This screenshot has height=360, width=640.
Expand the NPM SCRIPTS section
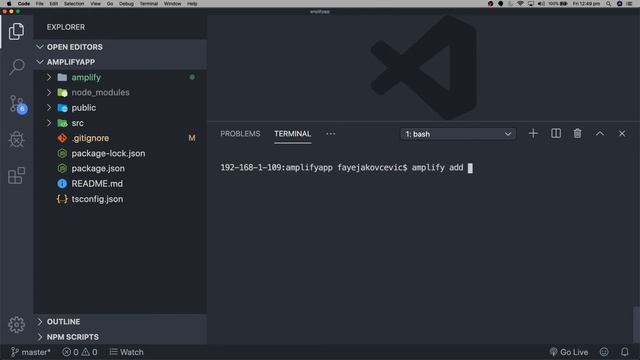(x=120, y=337)
